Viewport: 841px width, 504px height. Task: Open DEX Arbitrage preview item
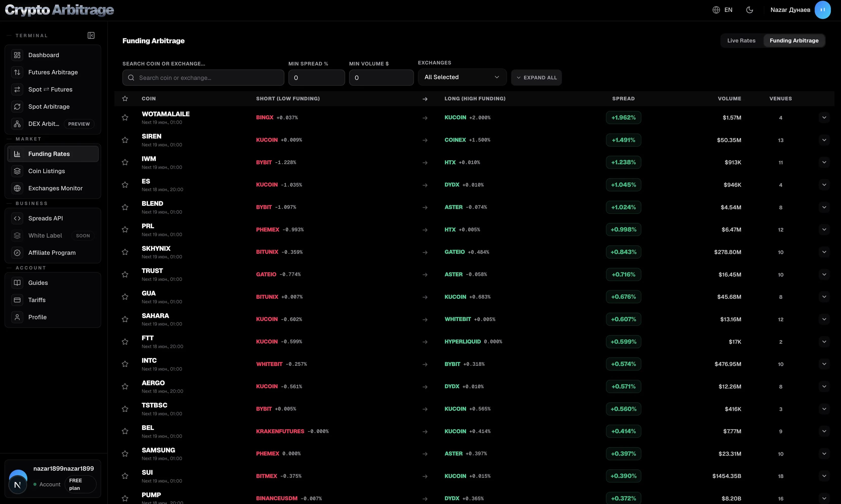pos(53,124)
